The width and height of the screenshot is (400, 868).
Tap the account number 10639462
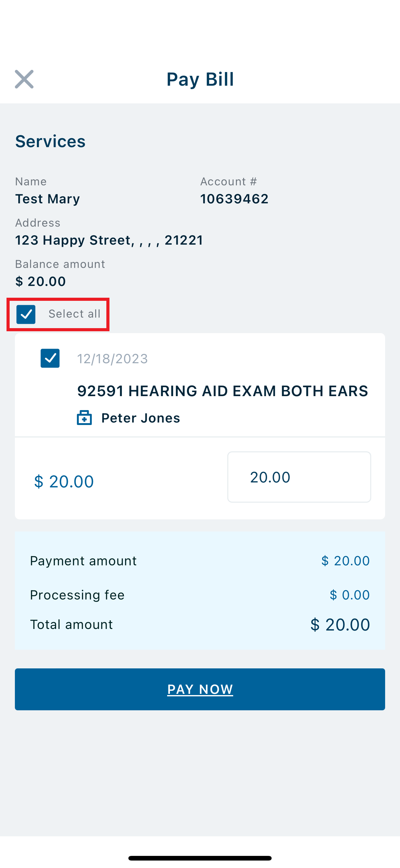click(x=234, y=199)
